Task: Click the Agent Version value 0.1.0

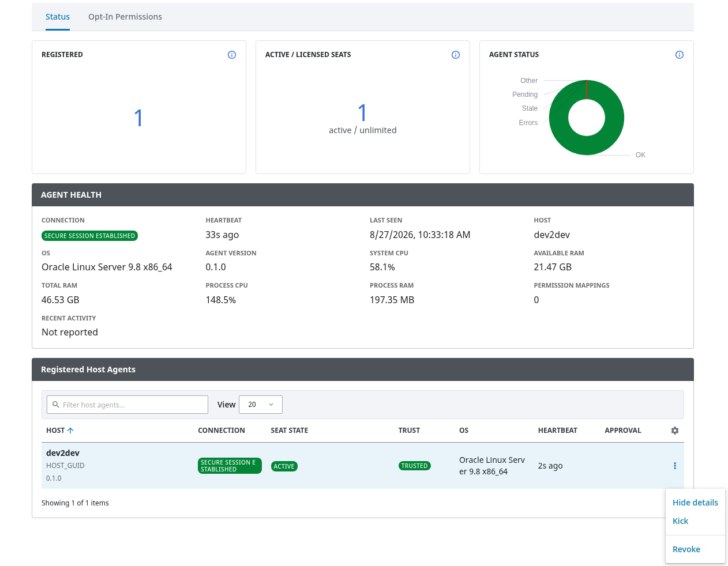Action: click(216, 267)
